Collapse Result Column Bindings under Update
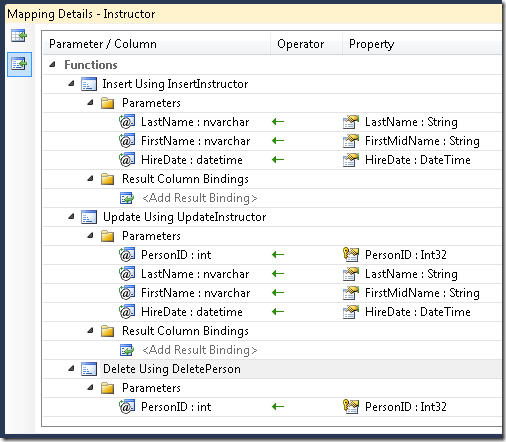 click(90, 330)
